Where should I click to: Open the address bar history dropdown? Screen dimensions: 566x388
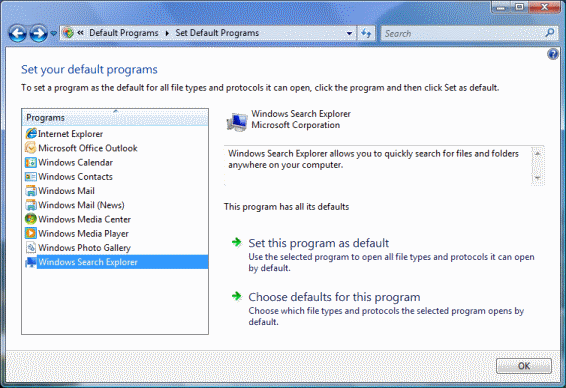pyautogui.click(x=349, y=33)
